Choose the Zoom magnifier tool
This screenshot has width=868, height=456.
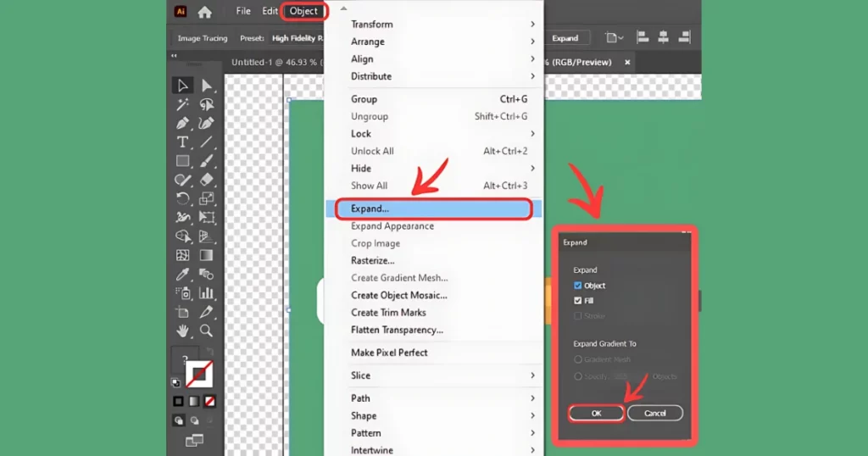click(207, 331)
